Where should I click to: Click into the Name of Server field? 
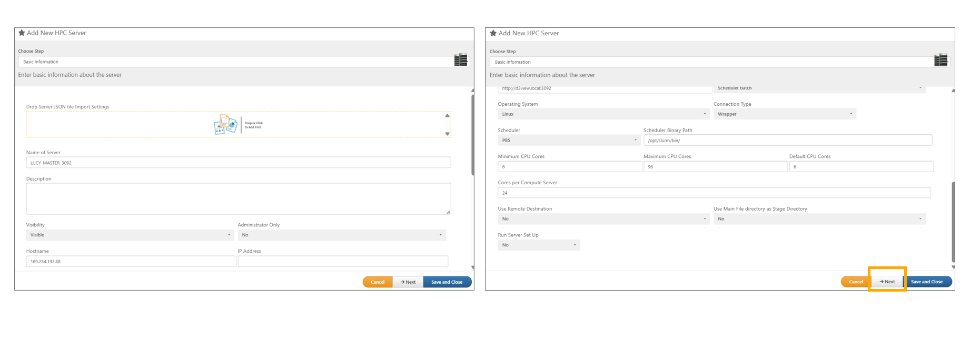tap(238, 163)
